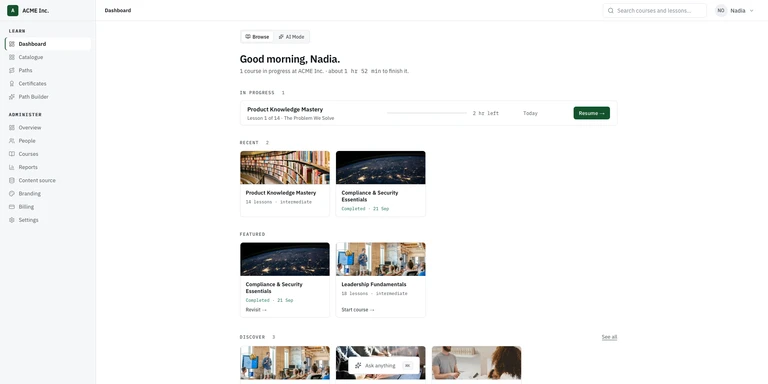Go to Paths in sidebar
Image resolution: width=768 pixels, height=384 pixels.
tap(48, 71)
